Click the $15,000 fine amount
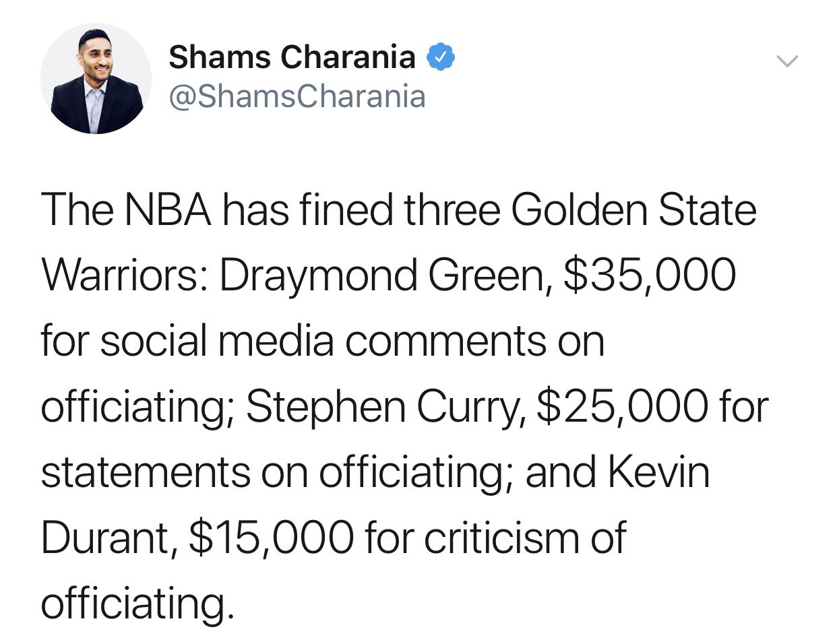 271,538
